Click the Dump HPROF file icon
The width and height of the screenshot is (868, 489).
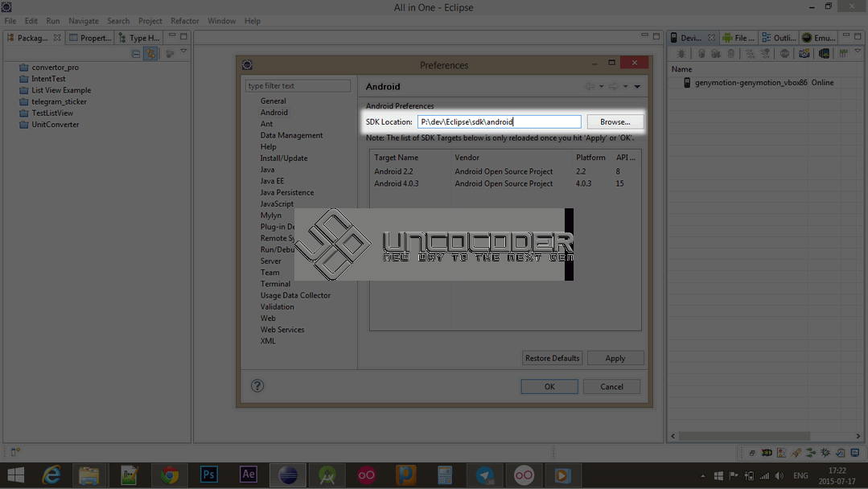coord(716,54)
